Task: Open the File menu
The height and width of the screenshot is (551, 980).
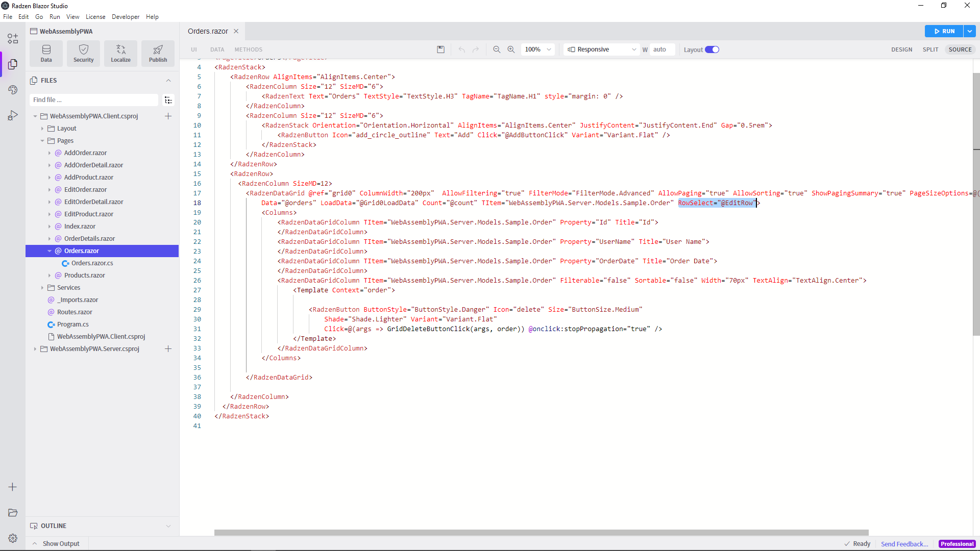Action: coord(8,17)
